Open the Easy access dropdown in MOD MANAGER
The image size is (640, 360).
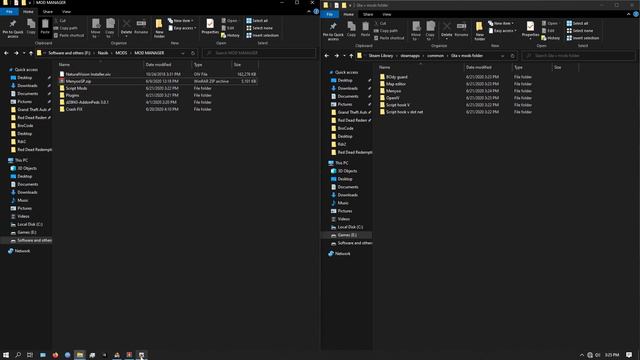click(x=182, y=28)
